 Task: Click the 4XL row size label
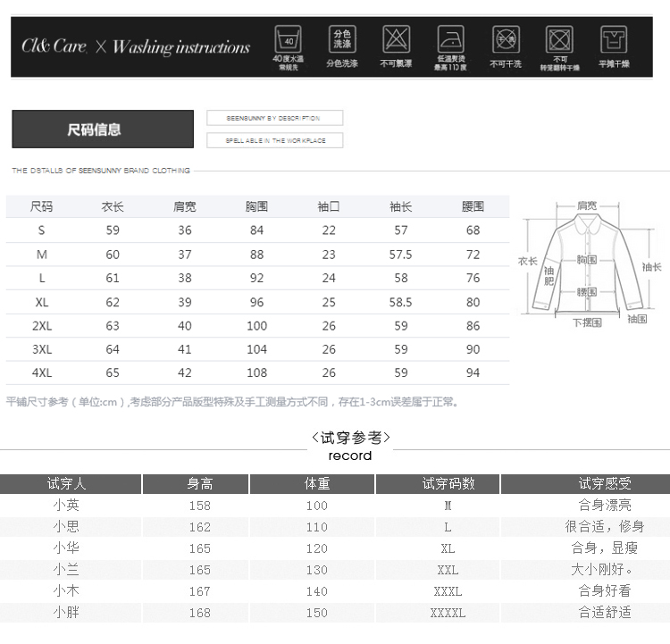[41, 372]
